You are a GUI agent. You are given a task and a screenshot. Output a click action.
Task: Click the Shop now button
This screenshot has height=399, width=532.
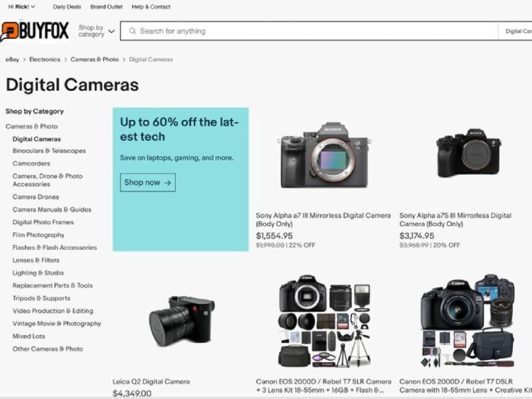148,182
